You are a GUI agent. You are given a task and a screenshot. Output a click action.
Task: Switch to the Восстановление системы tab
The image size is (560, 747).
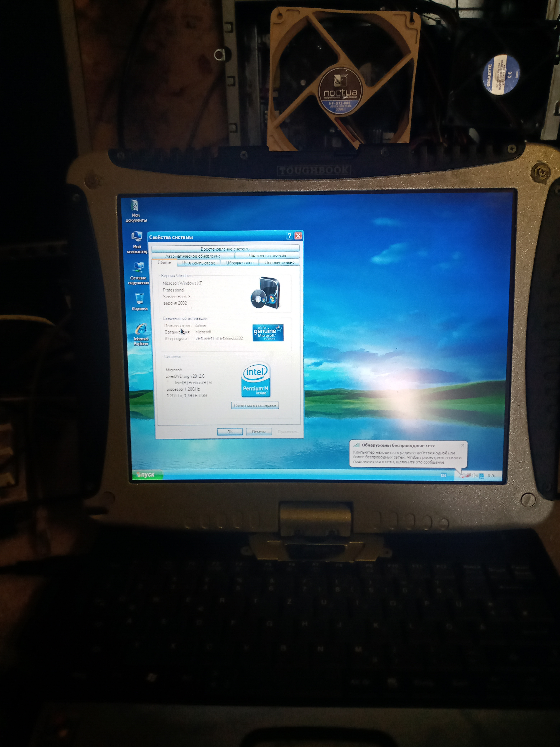225,249
